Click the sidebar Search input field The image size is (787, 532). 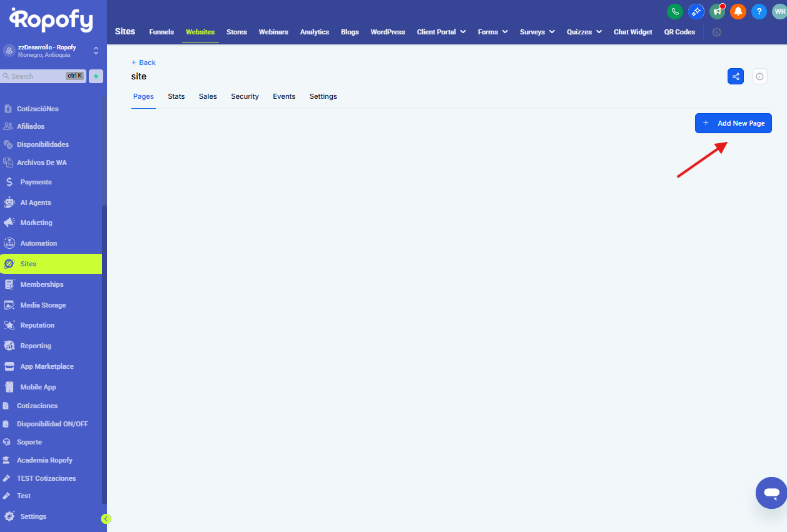tap(38, 76)
